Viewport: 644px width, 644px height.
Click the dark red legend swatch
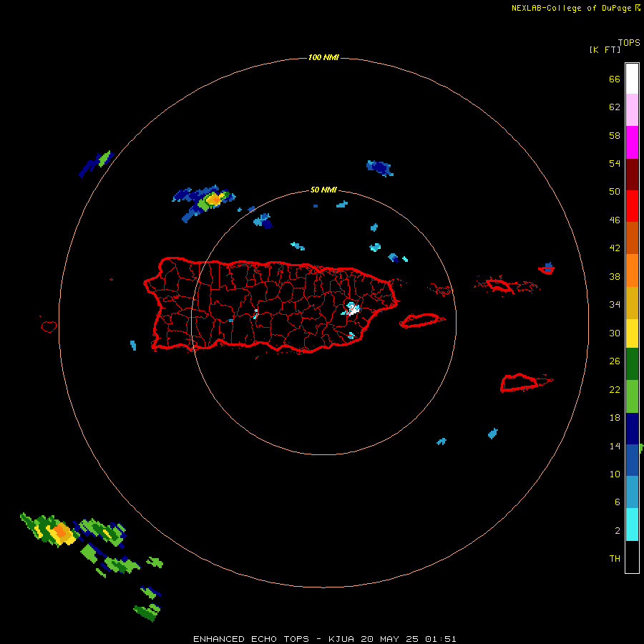(632, 175)
